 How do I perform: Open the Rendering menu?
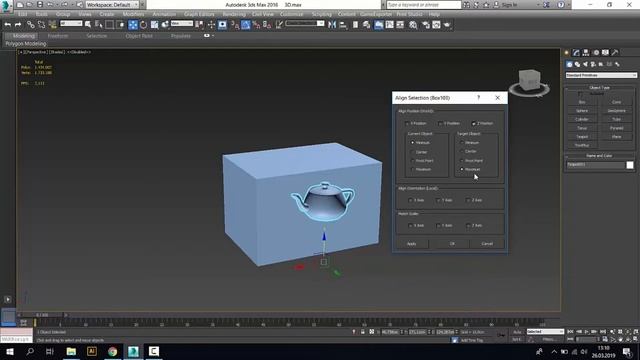click(x=234, y=14)
